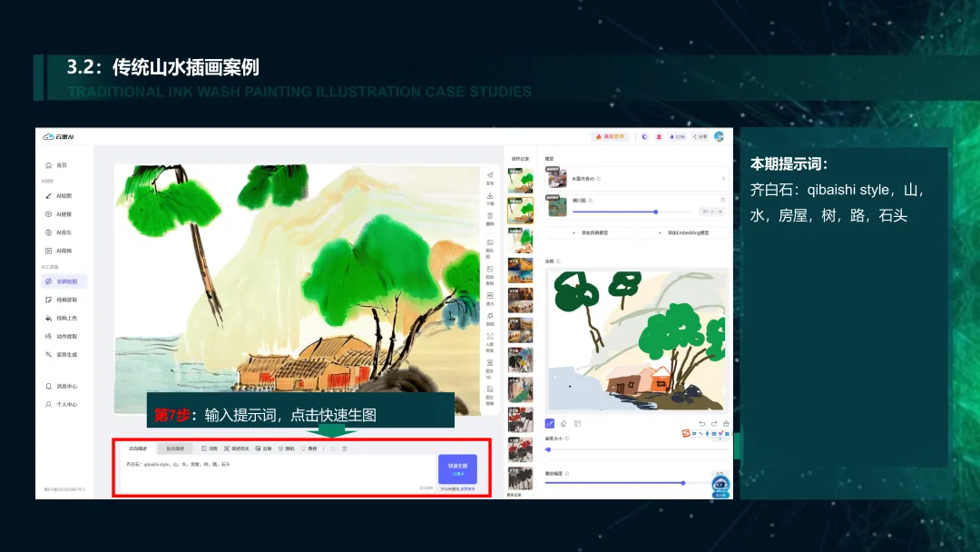Screen dimensions: 980x552
Task: Select the third landscape history thumbnail
Action: pyautogui.click(x=520, y=241)
